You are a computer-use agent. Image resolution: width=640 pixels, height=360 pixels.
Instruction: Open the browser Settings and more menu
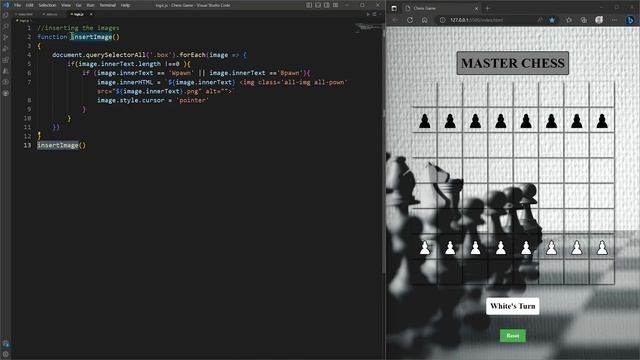click(614, 20)
